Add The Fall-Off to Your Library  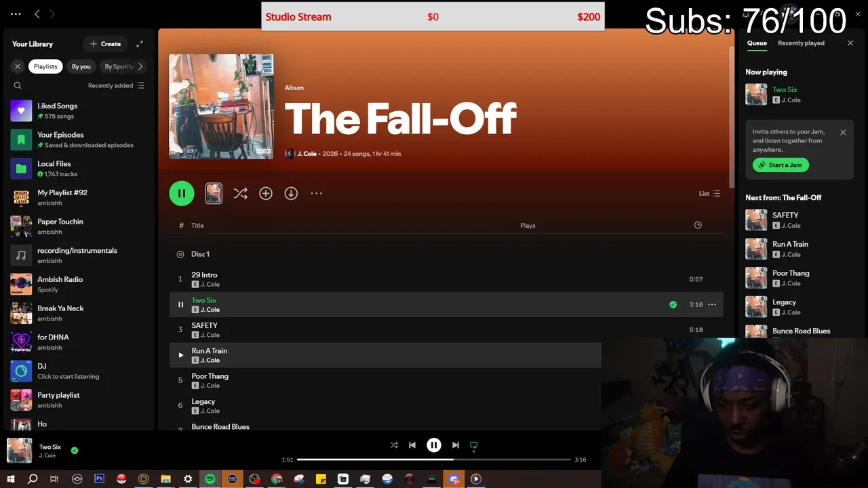pyautogui.click(x=266, y=193)
